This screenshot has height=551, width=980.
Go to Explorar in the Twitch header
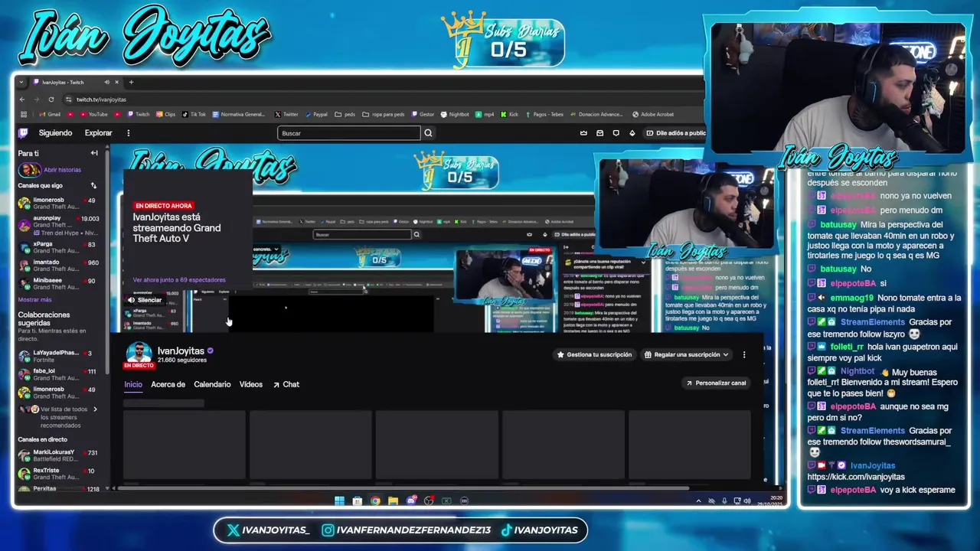[x=98, y=133]
